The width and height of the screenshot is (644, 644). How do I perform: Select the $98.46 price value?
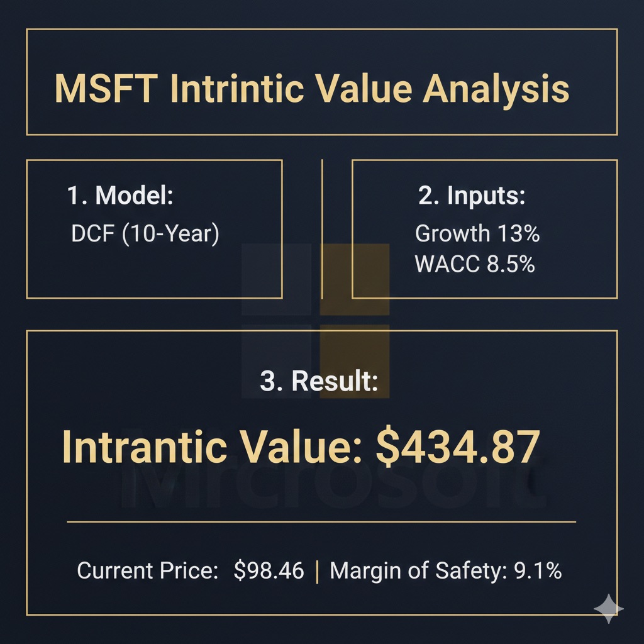(269, 571)
